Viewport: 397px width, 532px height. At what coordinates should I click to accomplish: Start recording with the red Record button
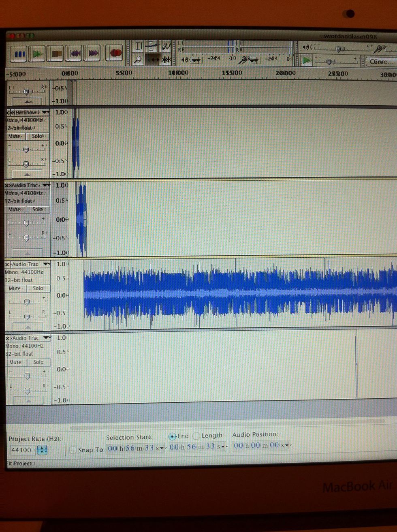click(x=115, y=53)
